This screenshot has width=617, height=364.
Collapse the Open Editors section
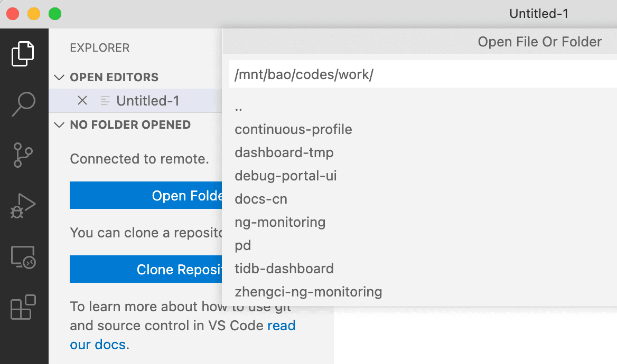click(60, 77)
